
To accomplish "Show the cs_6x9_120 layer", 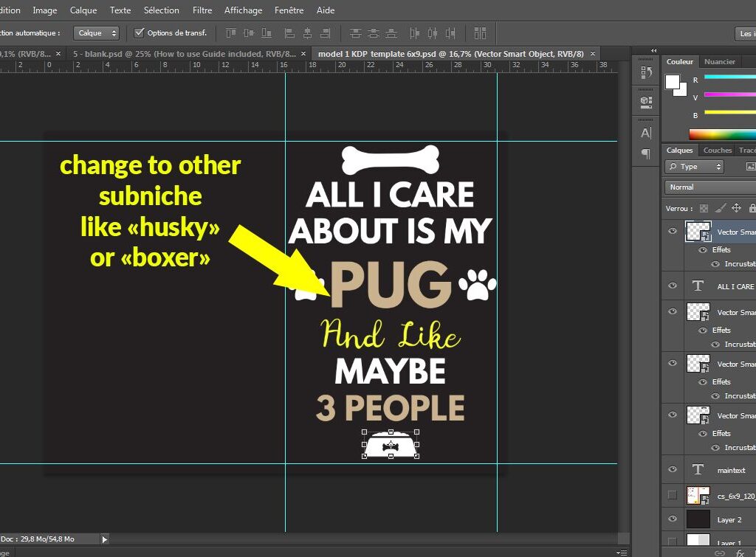I will click(672, 494).
